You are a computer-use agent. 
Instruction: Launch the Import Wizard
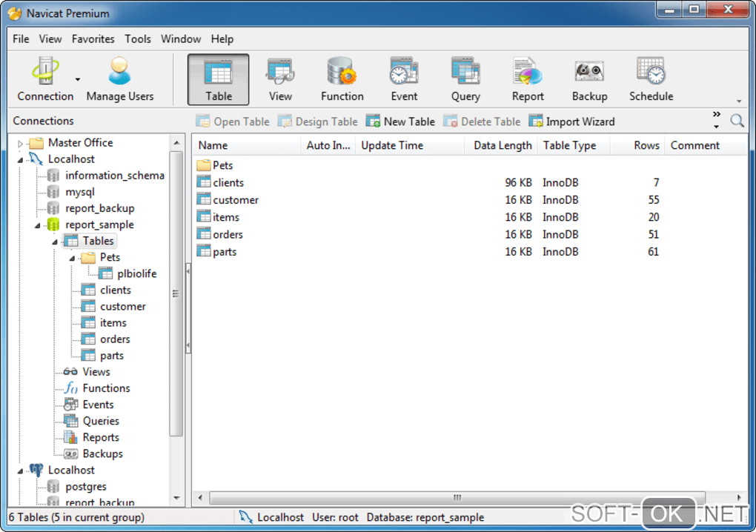[x=572, y=122]
